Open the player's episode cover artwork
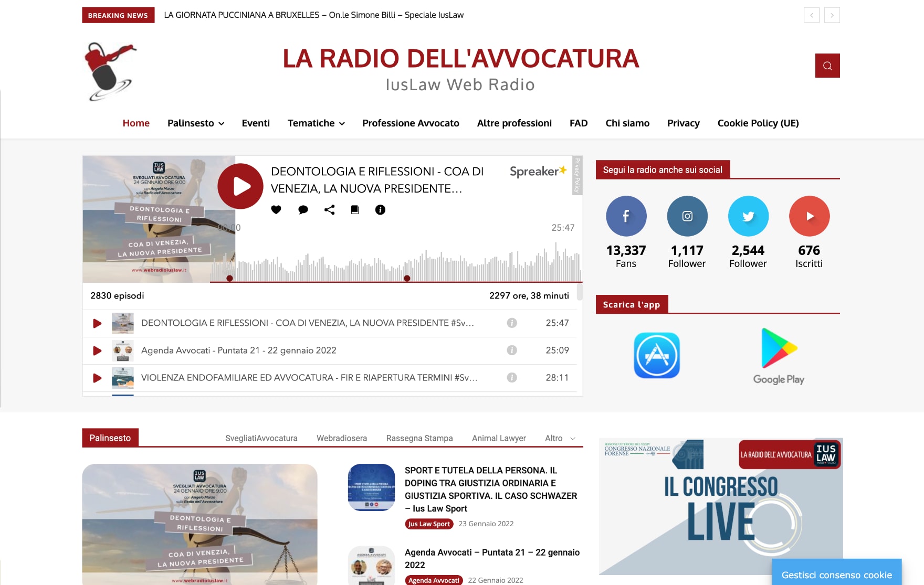924x585 pixels. (x=159, y=219)
